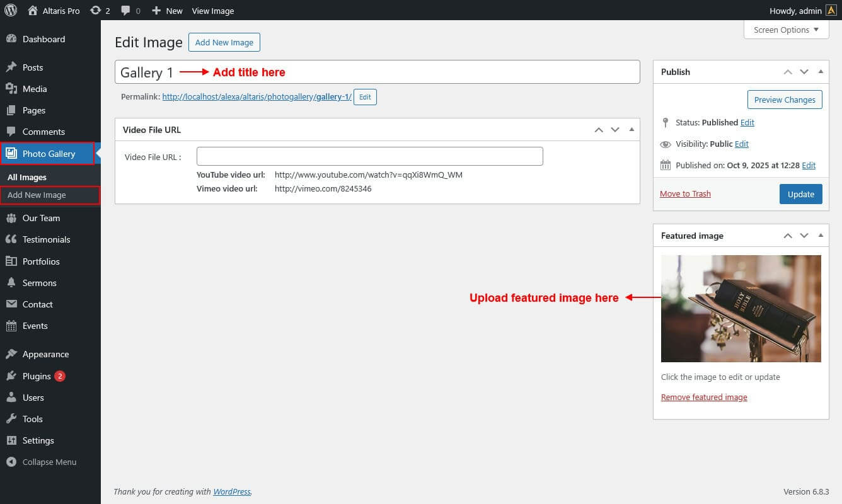
Task: Open the Sermons menu item
Action: [x=39, y=283]
